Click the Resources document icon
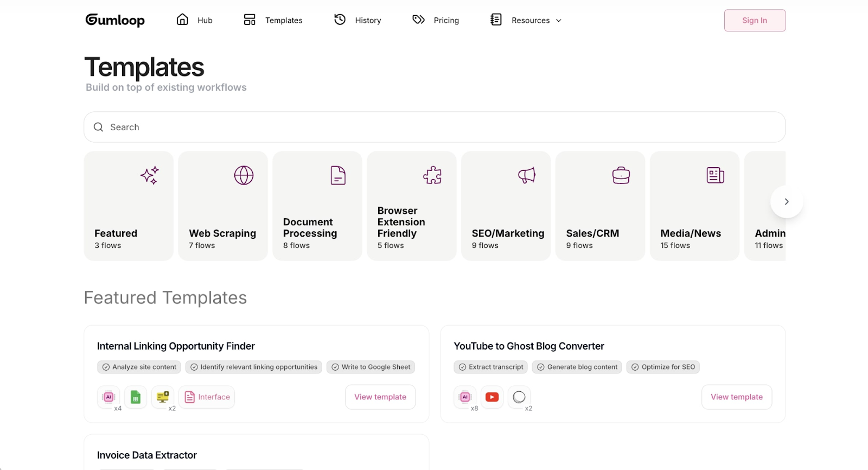Viewport: 868px width, 470px height. click(496, 20)
